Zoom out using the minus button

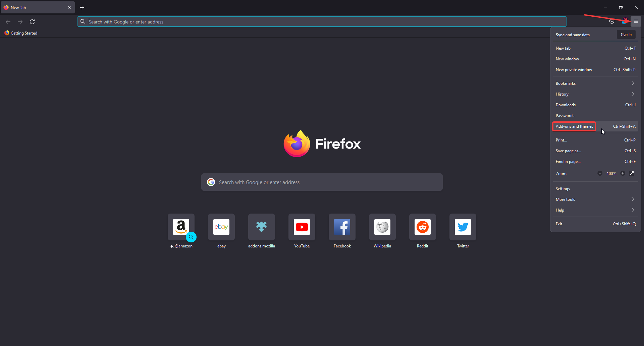pos(600,173)
